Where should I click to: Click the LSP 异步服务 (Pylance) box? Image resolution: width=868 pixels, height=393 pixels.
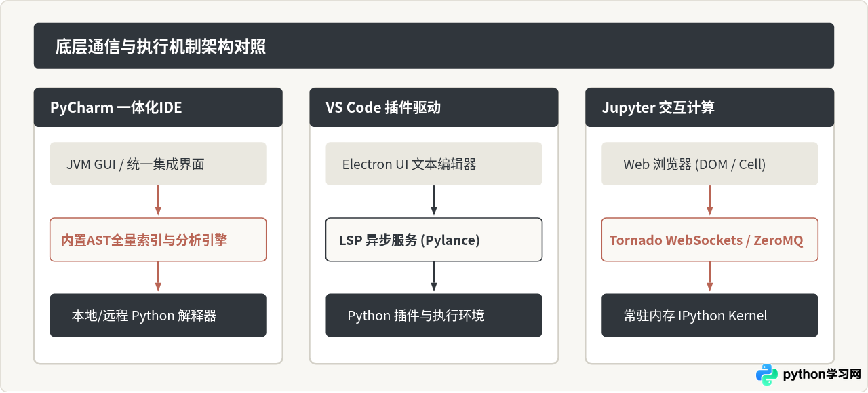[x=434, y=240]
